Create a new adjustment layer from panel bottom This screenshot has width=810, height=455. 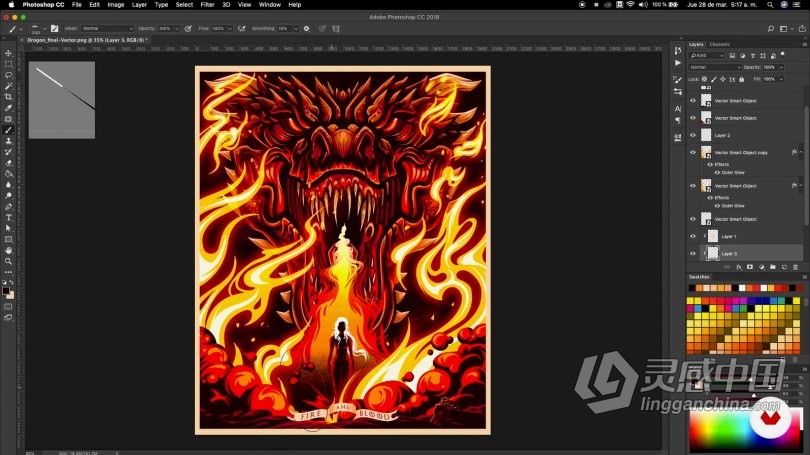pyautogui.click(x=761, y=267)
